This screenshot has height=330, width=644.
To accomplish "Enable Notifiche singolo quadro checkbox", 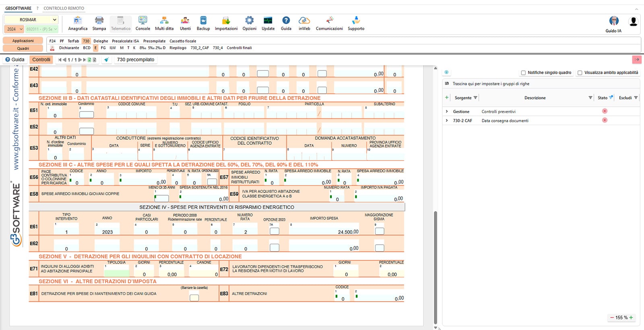I will 523,73.
